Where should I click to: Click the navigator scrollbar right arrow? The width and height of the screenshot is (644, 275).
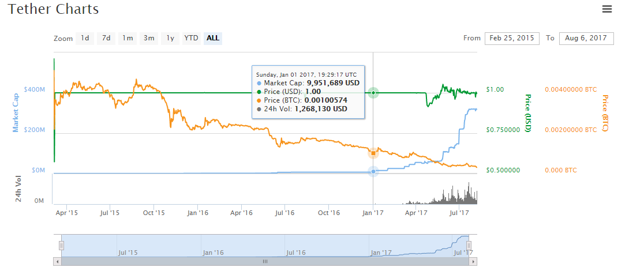click(x=473, y=261)
